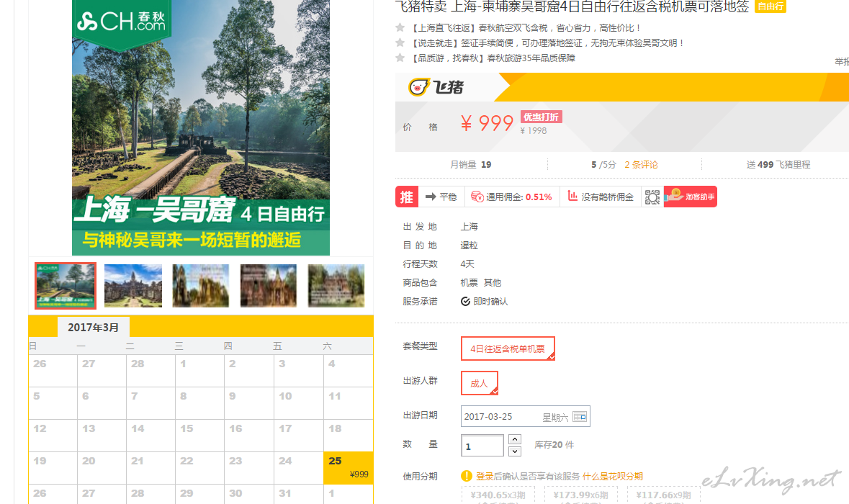This screenshot has height=504, width=849.
Task: Click the 自由行 tag next to title
Action: click(x=770, y=6)
